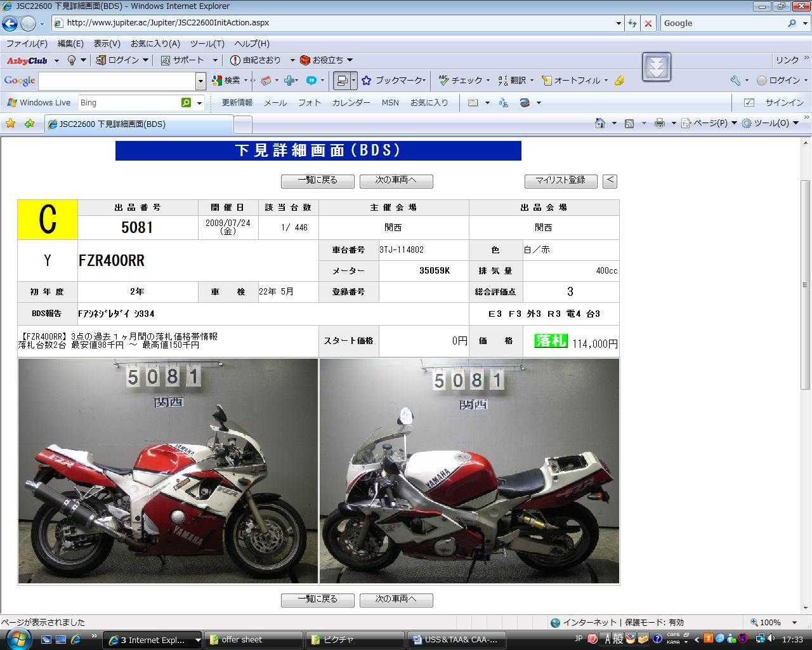This screenshot has height=650, width=812.
Task: Click the Add to Favorites icon
Action: click(x=29, y=124)
